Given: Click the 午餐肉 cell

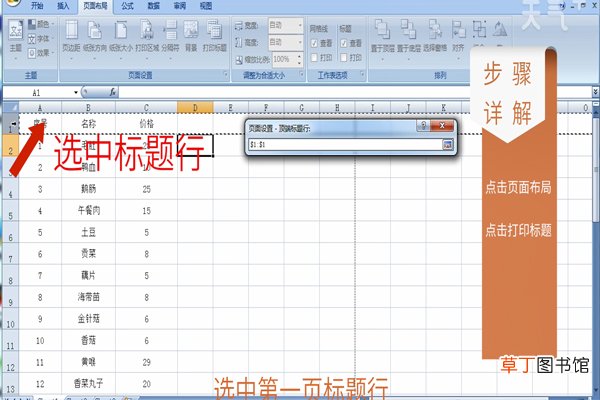Looking at the screenshot, I should (x=88, y=210).
